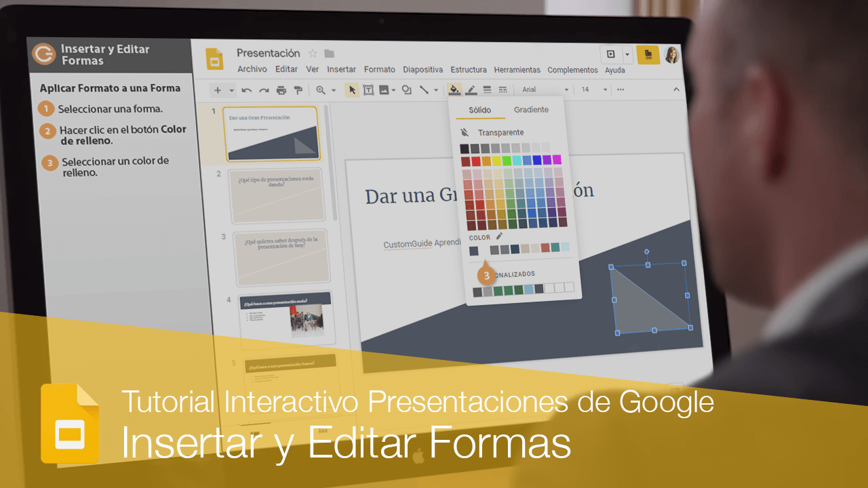
Task: Click the yellow share button
Action: click(x=648, y=54)
